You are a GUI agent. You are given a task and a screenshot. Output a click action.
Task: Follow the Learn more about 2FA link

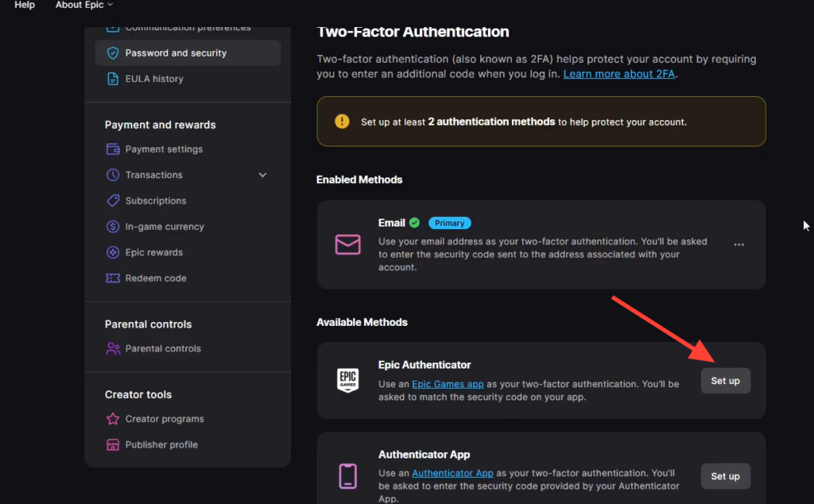pos(618,74)
